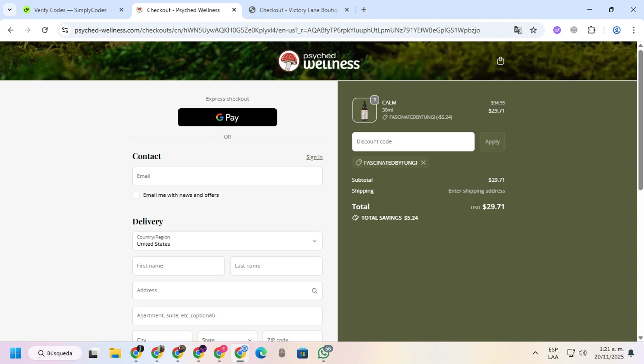Screen dimensions: 644x364
Task: Show hidden system tray icons
Action: 535,353
